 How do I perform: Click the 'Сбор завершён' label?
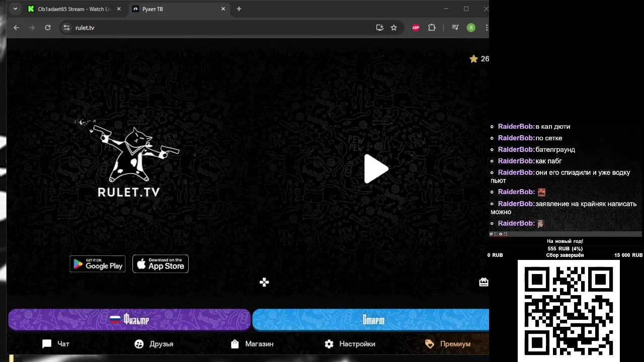pos(565,255)
